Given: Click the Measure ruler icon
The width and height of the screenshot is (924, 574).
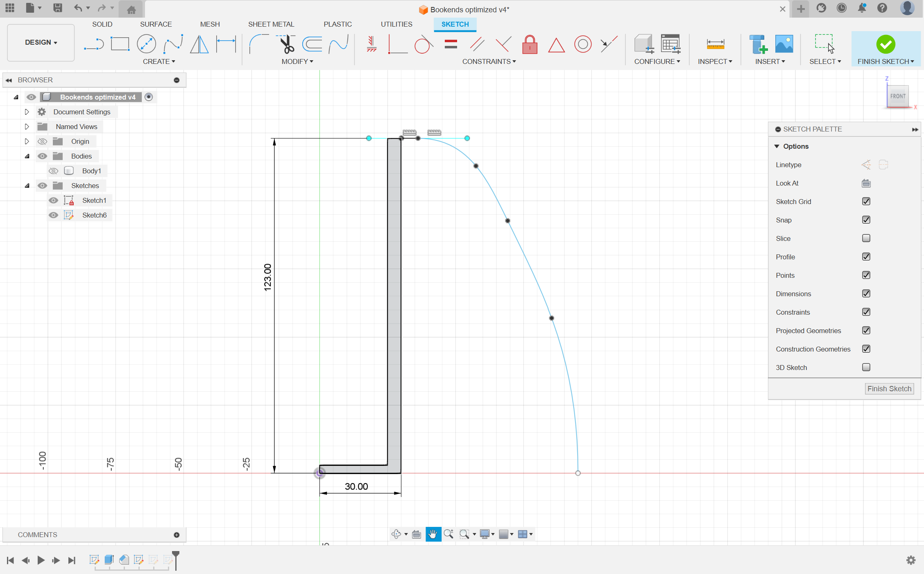Looking at the screenshot, I should (x=716, y=44).
